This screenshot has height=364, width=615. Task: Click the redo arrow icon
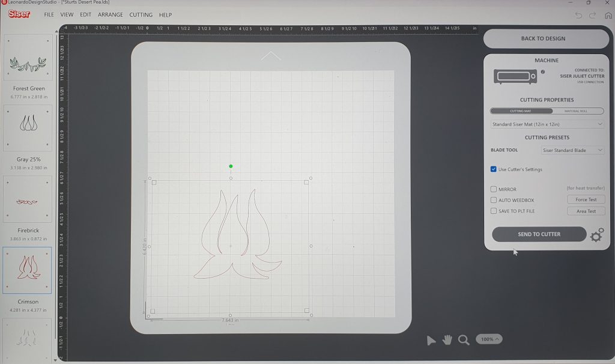pyautogui.click(x=593, y=15)
